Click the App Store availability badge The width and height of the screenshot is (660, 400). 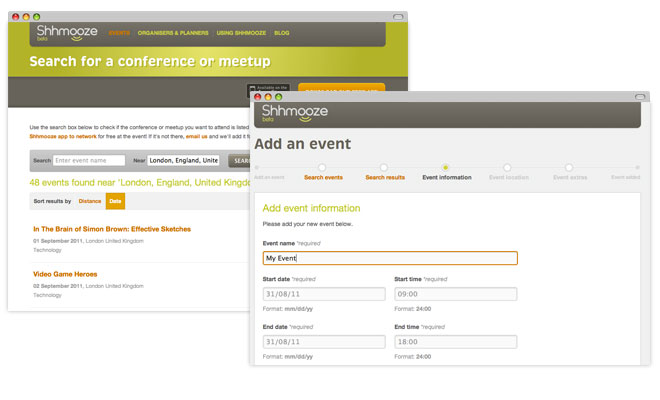(268, 88)
